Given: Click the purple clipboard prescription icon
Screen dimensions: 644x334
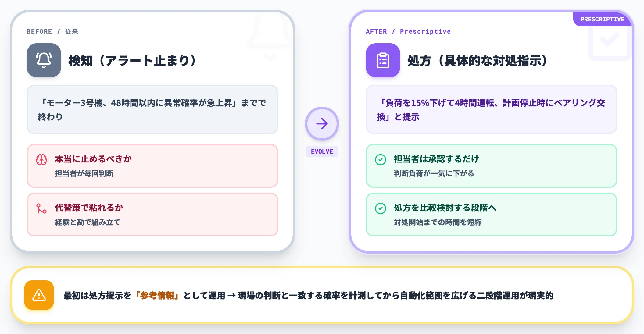Looking at the screenshot, I should coord(383,60).
